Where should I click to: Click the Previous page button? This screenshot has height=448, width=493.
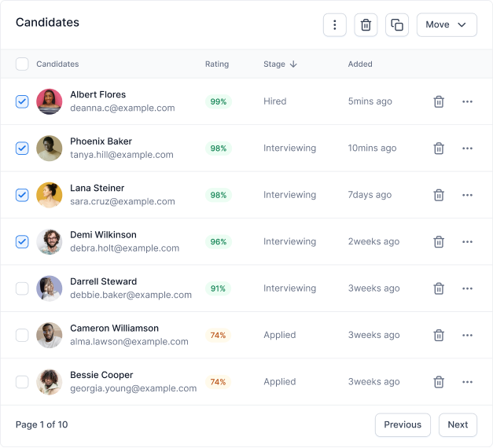pyautogui.click(x=403, y=424)
